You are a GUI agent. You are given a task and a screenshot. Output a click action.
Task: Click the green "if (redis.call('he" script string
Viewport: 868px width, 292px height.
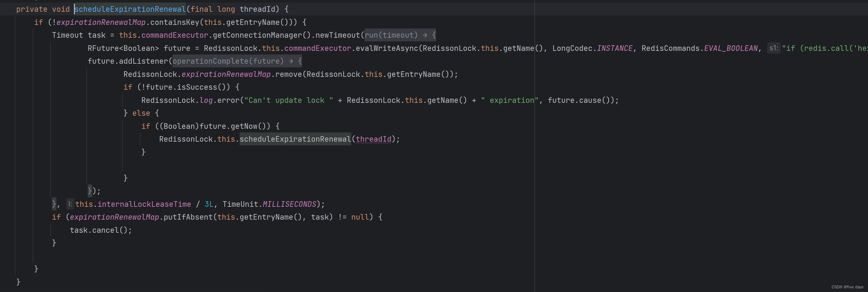click(824, 48)
